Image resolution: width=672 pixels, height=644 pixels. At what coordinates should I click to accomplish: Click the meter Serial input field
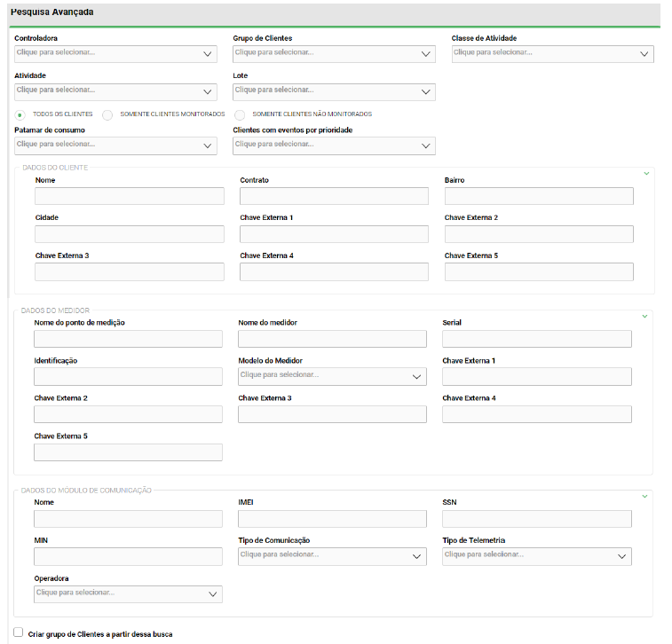click(536, 339)
